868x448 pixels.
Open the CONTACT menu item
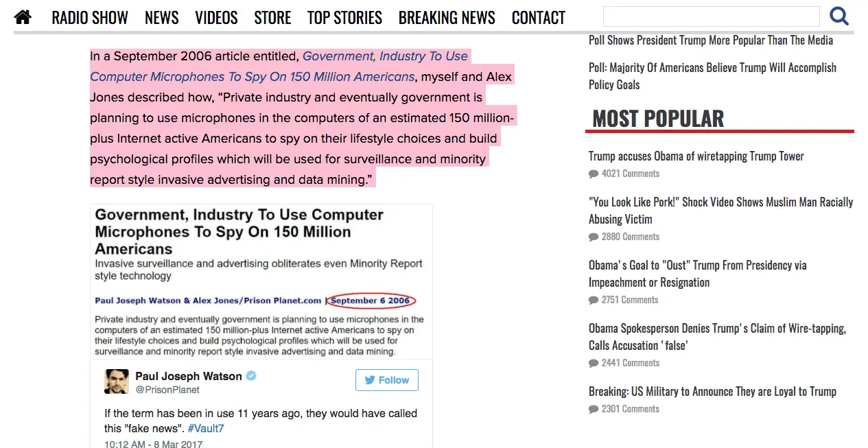coord(539,17)
